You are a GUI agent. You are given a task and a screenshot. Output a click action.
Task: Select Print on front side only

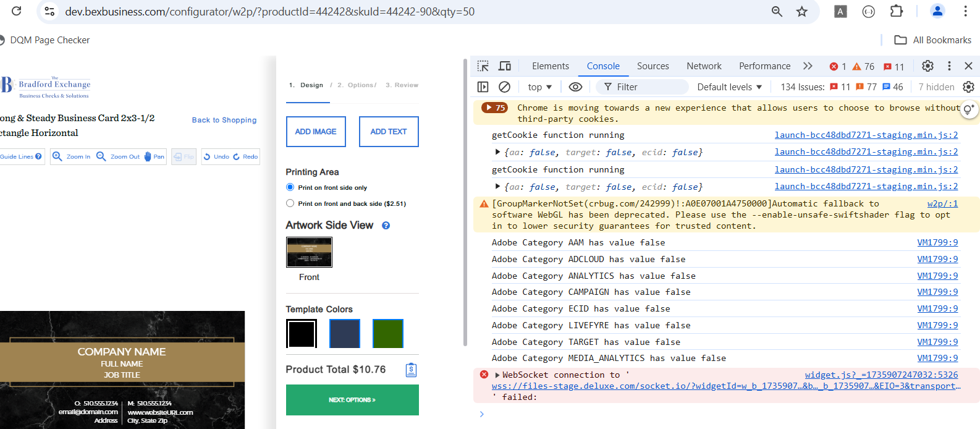[290, 187]
